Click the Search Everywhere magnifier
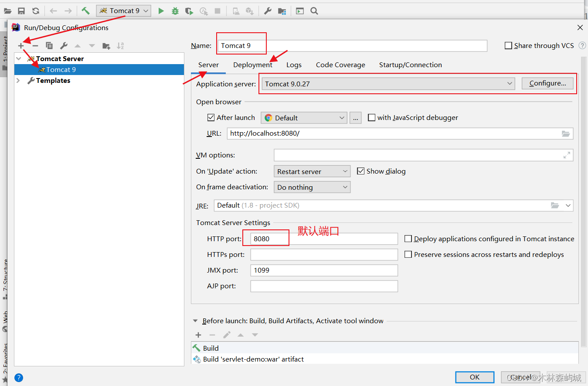The height and width of the screenshot is (386, 588). pos(314,11)
